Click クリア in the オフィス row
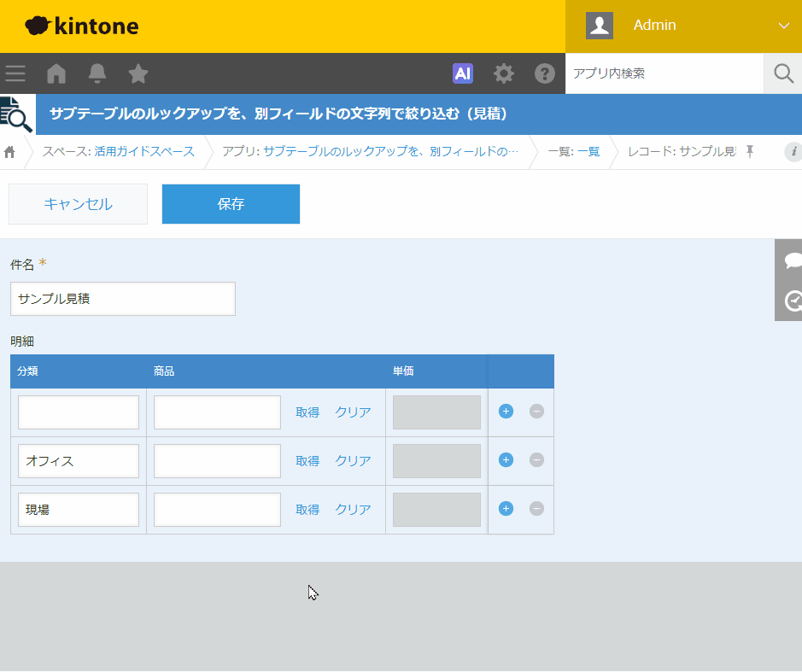The image size is (802, 672). click(353, 461)
